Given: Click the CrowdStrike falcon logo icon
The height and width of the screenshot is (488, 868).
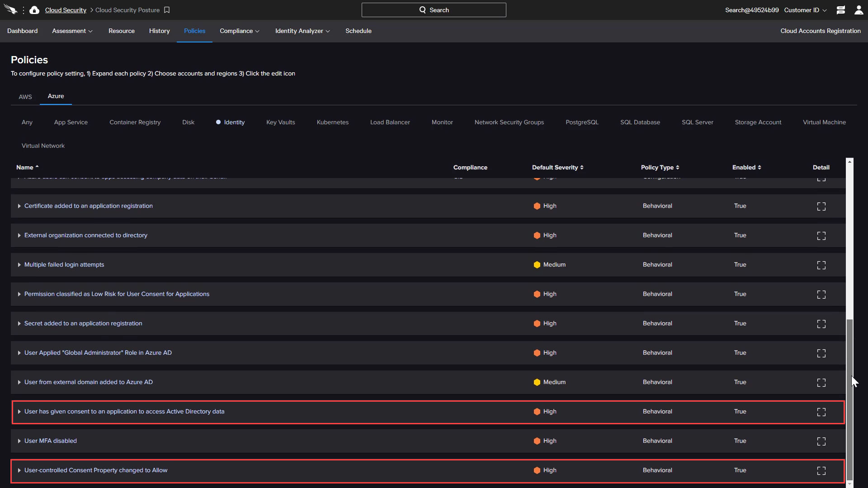Looking at the screenshot, I should click(10, 10).
